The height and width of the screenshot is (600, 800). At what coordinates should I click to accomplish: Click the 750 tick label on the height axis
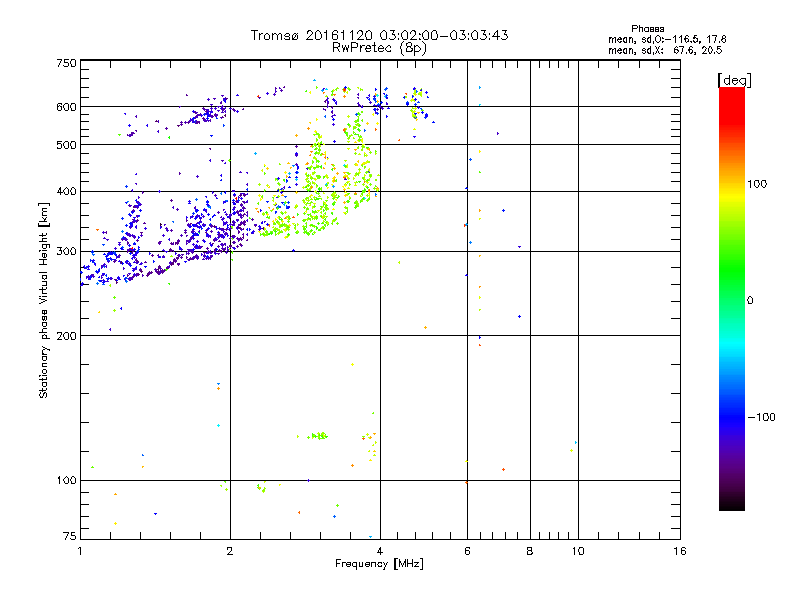point(66,63)
